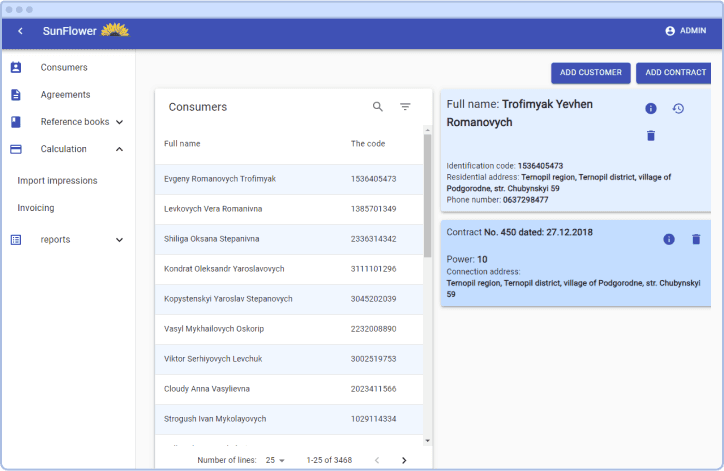724x471 pixels.
Task: Click the back arrow in header
Action: pyautogui.click(x=20, y=31)
